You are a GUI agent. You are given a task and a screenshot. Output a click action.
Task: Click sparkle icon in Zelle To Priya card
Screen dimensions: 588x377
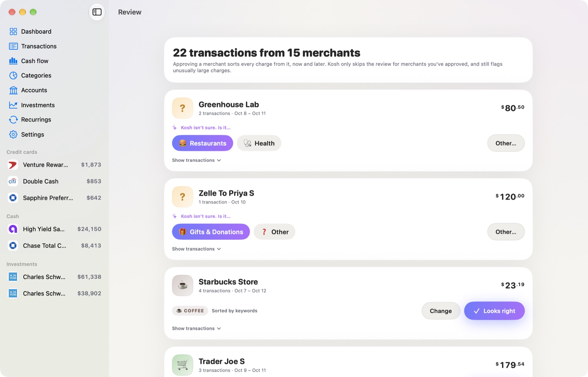tap(175, 216)
